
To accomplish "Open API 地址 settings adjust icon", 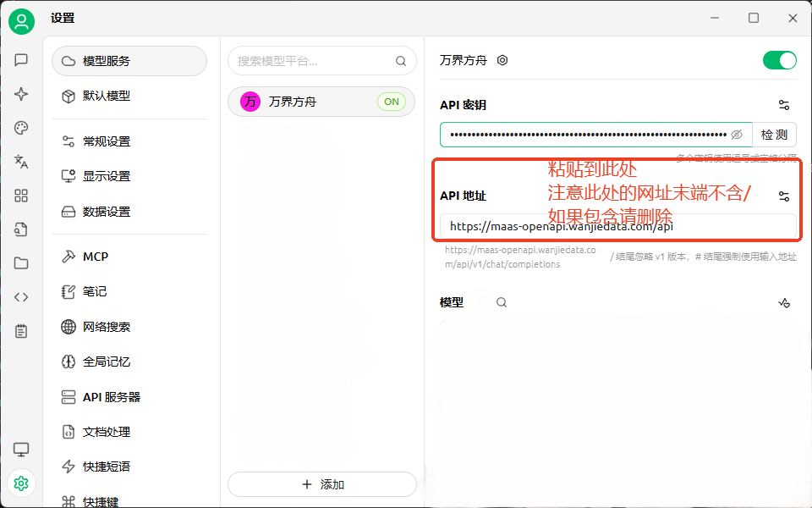I will point(784,196).
